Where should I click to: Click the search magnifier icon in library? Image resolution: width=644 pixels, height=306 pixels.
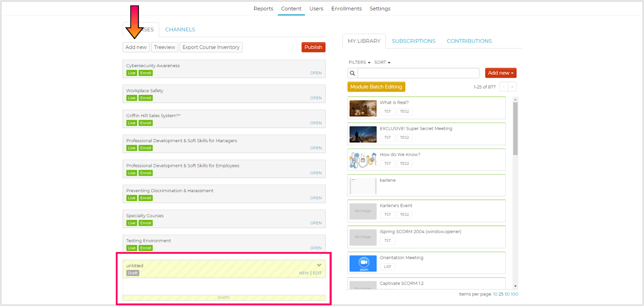coord(353,73)
